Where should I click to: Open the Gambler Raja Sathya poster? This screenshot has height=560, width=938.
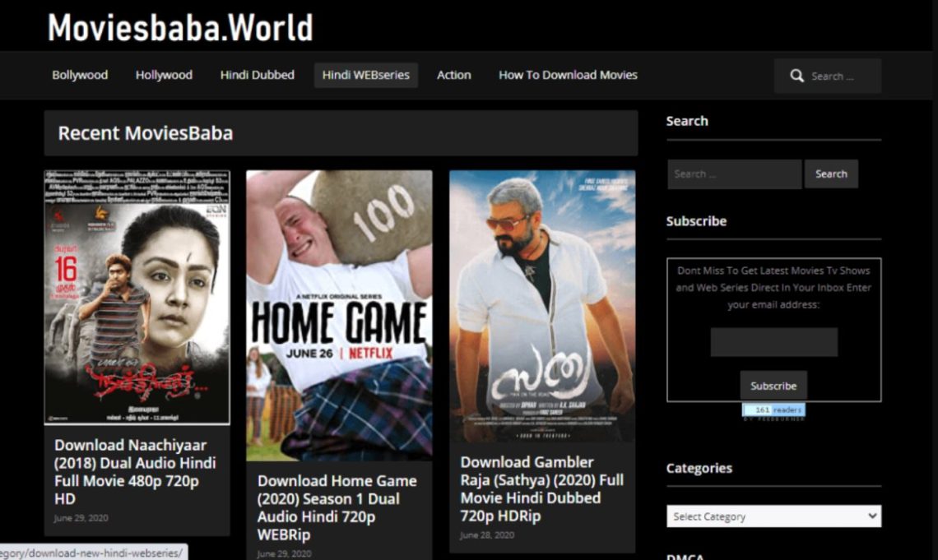(x=542, y=306)
